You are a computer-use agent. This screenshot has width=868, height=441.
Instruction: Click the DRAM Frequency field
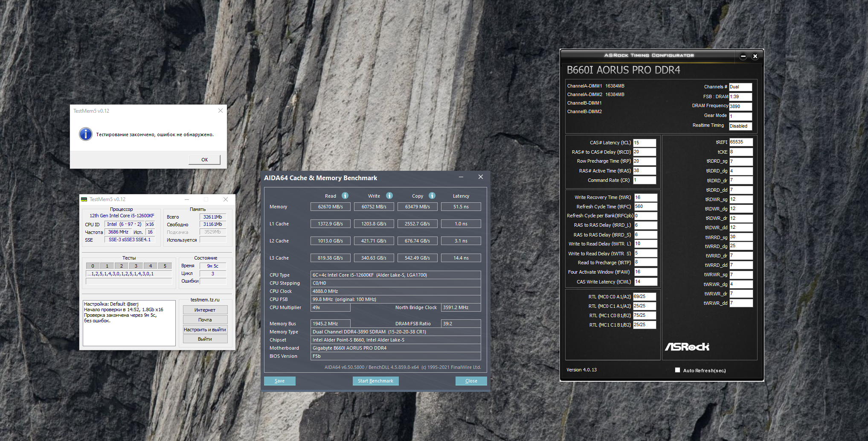coord(740,106)
